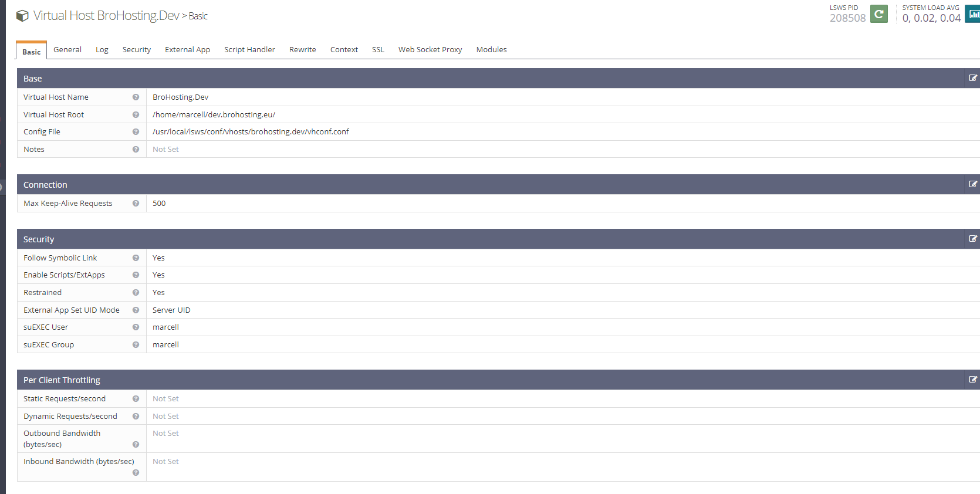
Task: Edit the Per Client Throttling section
Action: tap(972, 380)
